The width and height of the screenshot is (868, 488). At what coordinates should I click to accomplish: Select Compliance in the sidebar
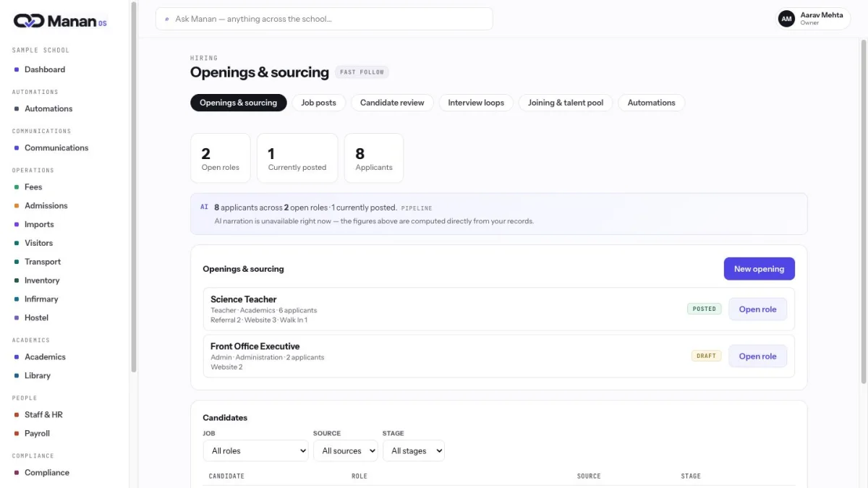47,473
